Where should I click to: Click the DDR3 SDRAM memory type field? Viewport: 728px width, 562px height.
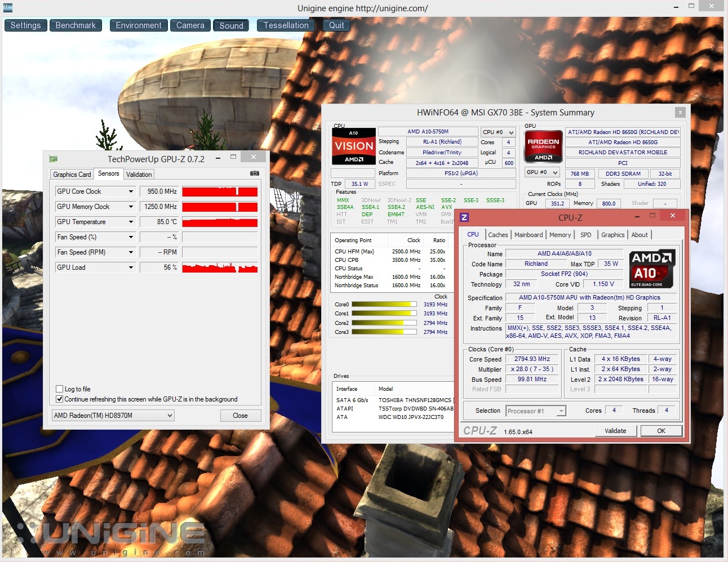(623, 173)
